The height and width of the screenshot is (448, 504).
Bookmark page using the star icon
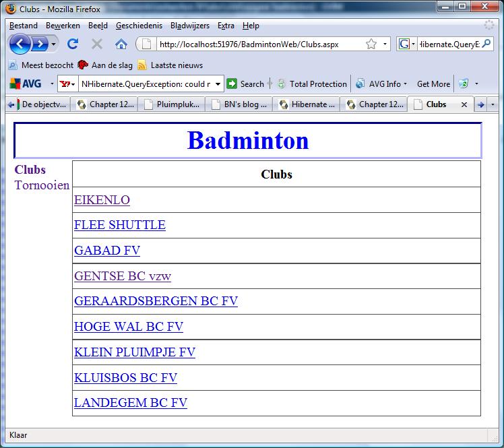pos(371,44)
